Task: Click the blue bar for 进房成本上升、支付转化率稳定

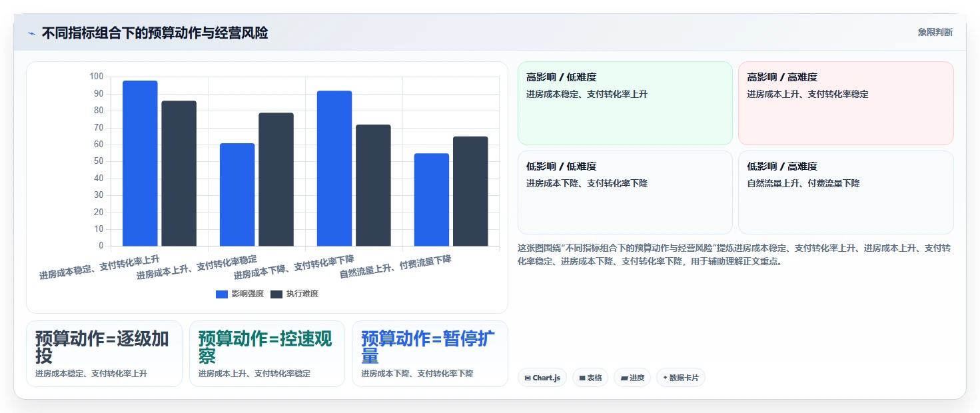Action: pyautogui.click(x=237, y=195)
